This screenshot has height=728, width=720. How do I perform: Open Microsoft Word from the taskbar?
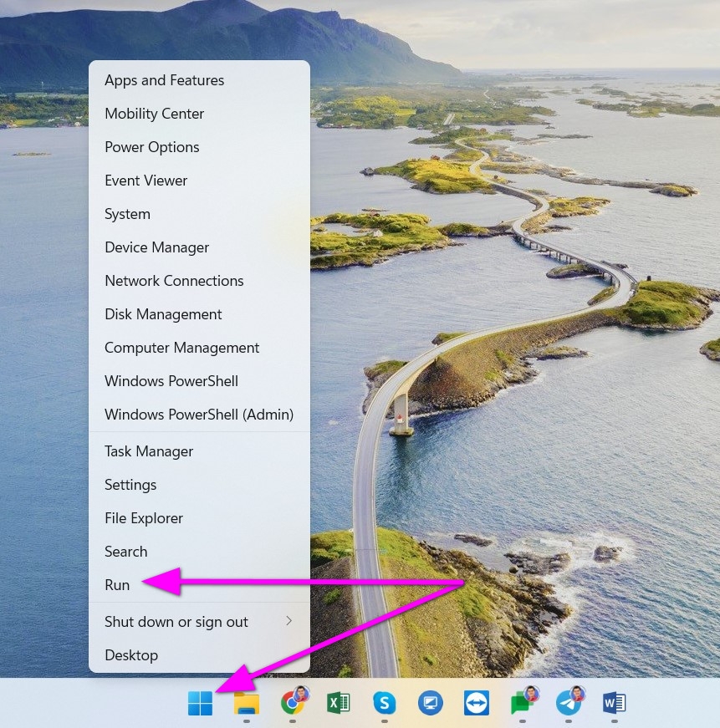614,703
